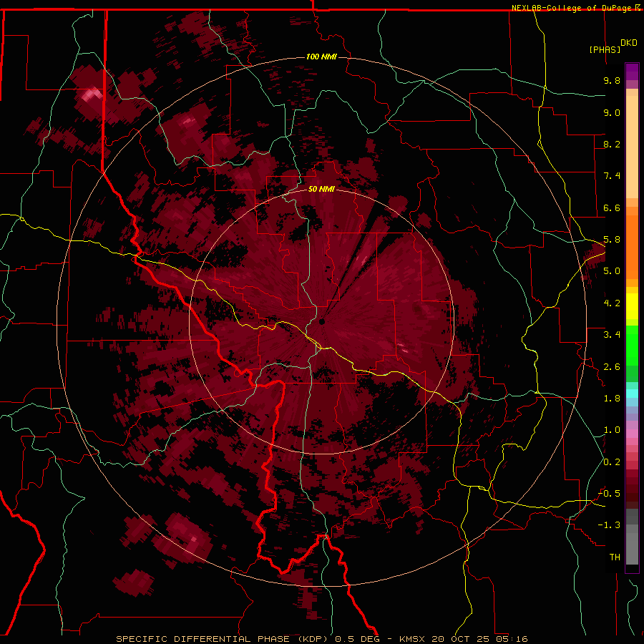Click the 8.2 legend value

612,144
